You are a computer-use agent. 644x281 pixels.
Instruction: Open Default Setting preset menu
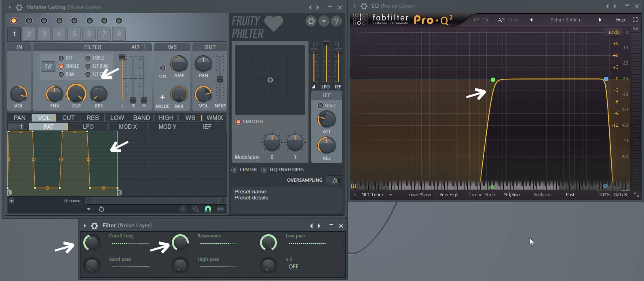[565, 20]
